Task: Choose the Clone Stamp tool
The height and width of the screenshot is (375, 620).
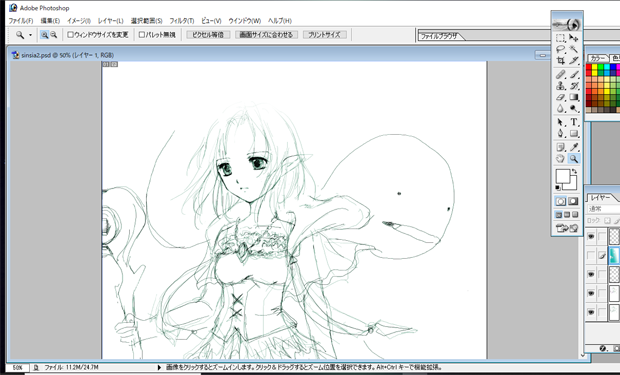Action: click(560, 85)
